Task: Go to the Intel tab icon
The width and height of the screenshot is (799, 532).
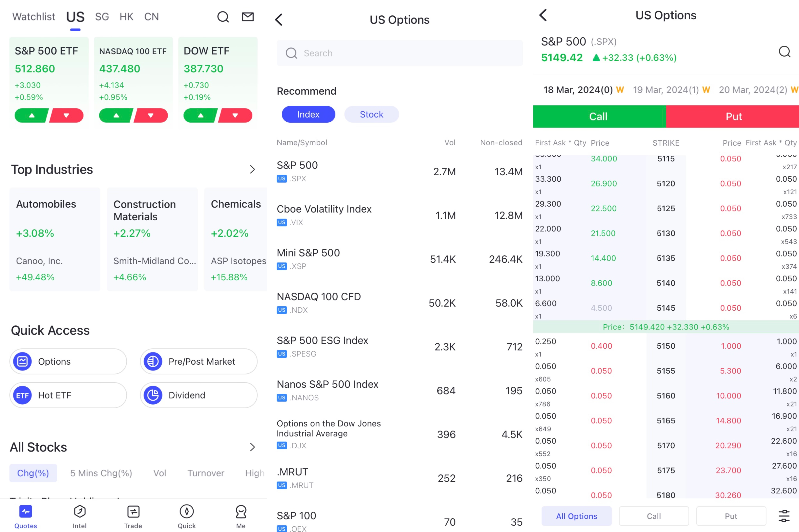Action: [79, 512]
